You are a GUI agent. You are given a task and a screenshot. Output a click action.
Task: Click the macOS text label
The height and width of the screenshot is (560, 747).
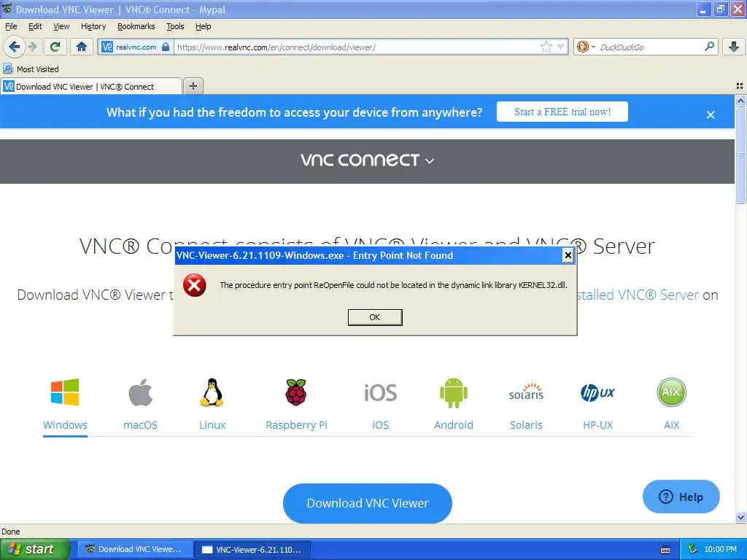pos(140,425)
